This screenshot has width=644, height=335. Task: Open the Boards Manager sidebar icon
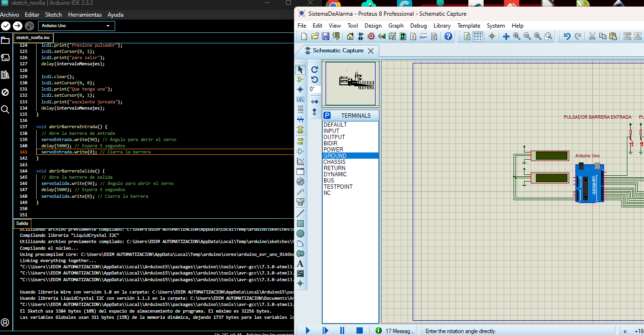pos(5,57)
